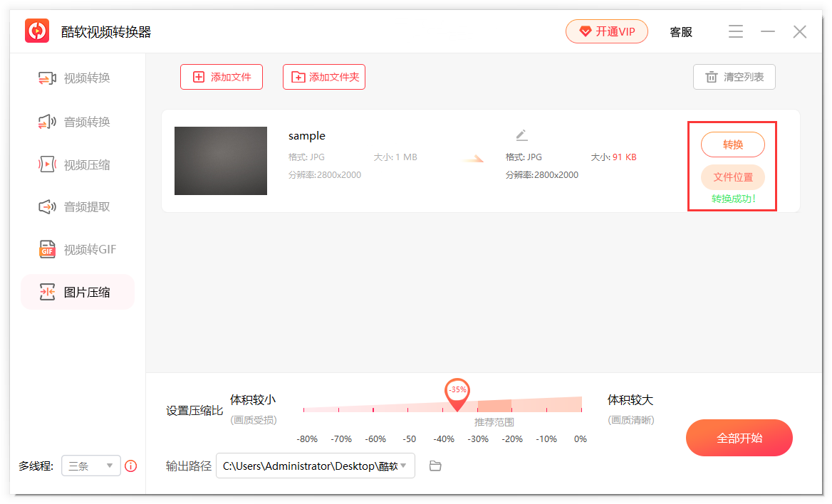
Task: Click the output size '91 KB'
Action: pos(625,157)
